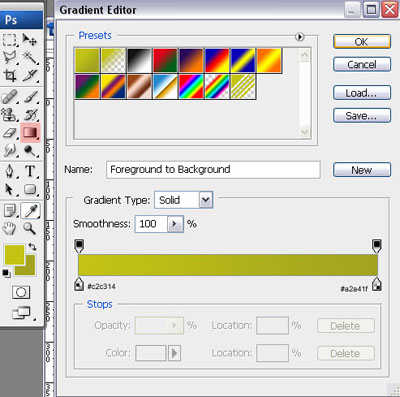Select the Eraser tool
This screenshot has width=400, height=397.
pyautogui.click(x=9, y=133)
